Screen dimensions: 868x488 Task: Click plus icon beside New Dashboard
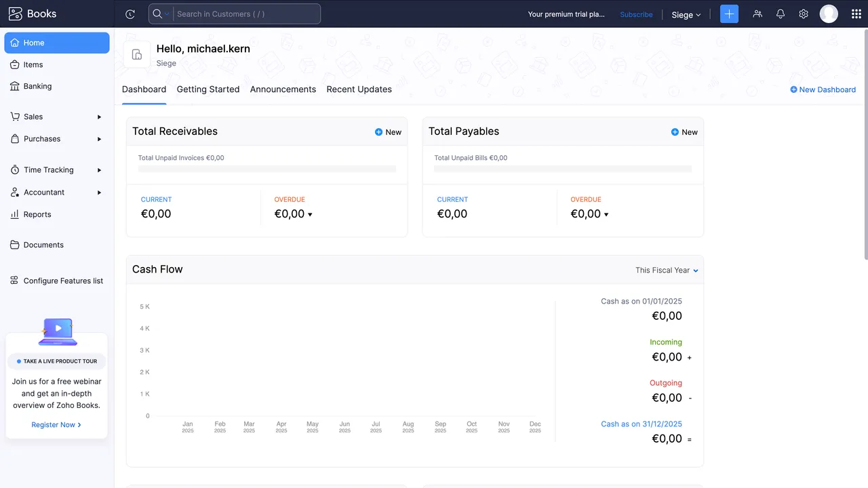point(793,89)
